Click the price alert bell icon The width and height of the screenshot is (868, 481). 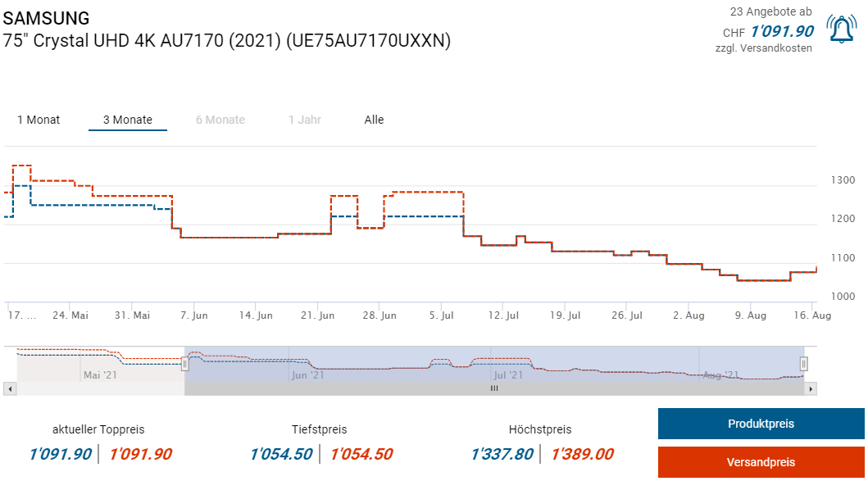pyautogui.click(x=841, y=29)
